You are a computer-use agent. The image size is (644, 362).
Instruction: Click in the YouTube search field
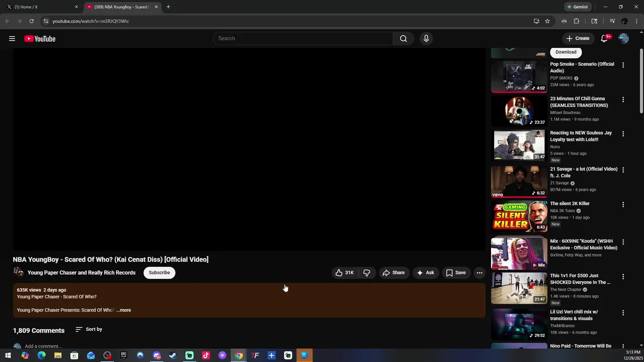[303, 38]
